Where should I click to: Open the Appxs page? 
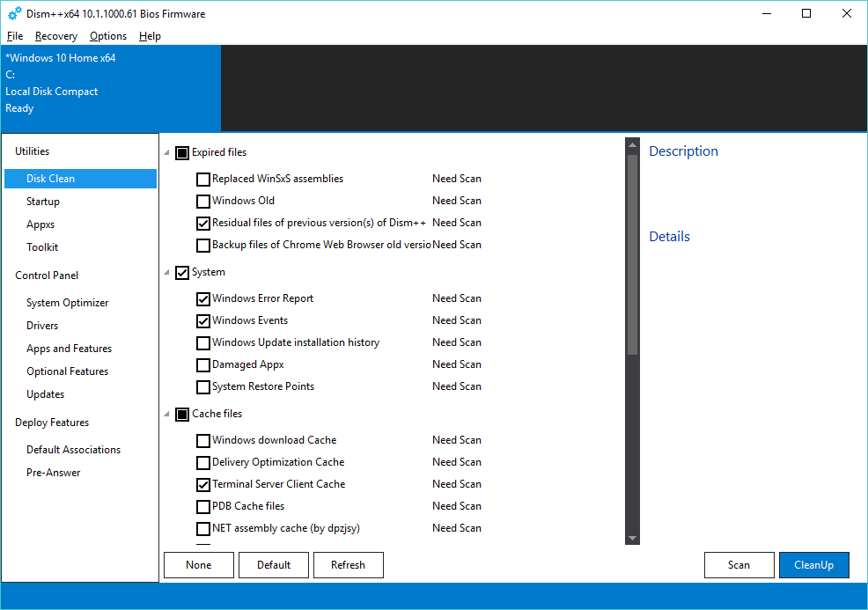click(40, 224)
